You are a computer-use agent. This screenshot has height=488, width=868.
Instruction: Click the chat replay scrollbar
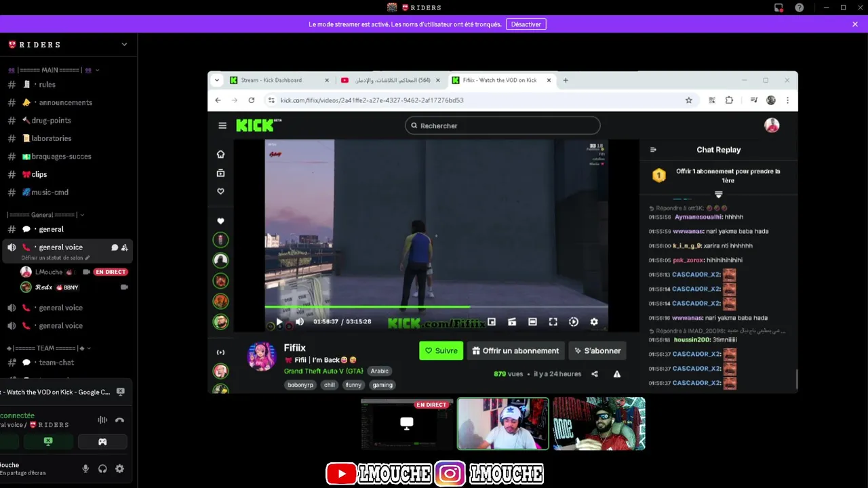(796, 378)
